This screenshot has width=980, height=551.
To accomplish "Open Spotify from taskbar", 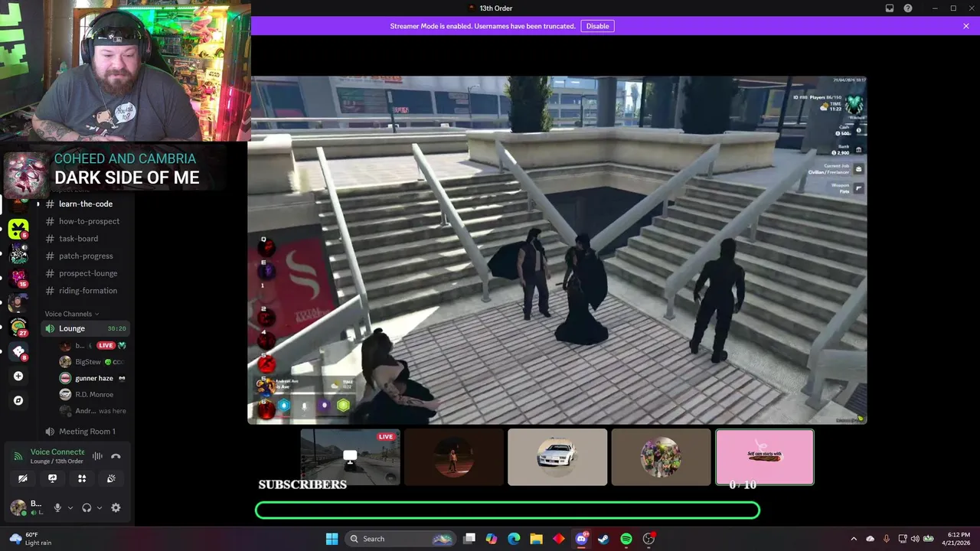I will click(x=626, y=539).
